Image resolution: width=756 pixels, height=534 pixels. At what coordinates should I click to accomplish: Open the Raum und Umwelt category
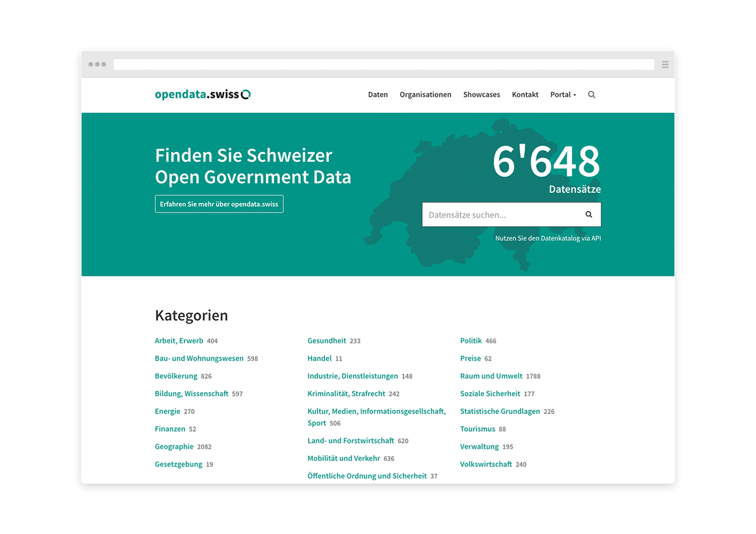[x=491, y=376]
